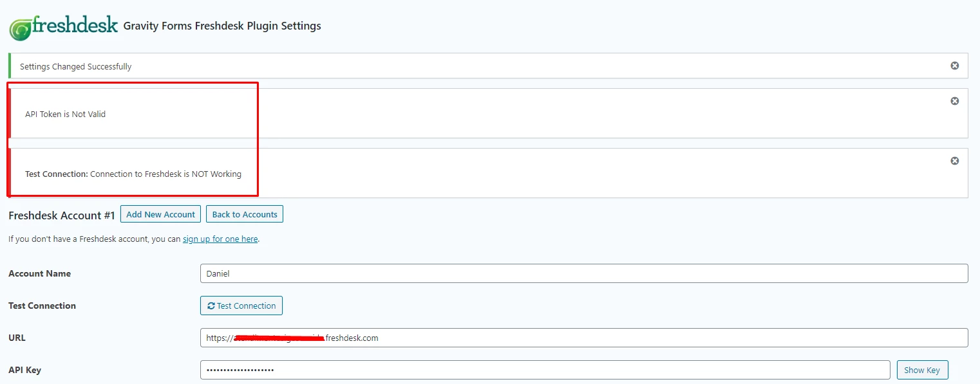Click the Freshdesk logo icon
This screenshot has height=384, width=980.
click(20, 29)
